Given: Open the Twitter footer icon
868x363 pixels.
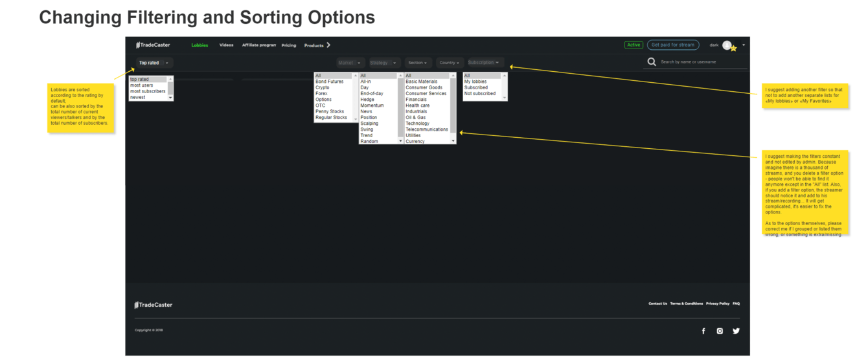Looking at the screenshot, I should 736,331.
